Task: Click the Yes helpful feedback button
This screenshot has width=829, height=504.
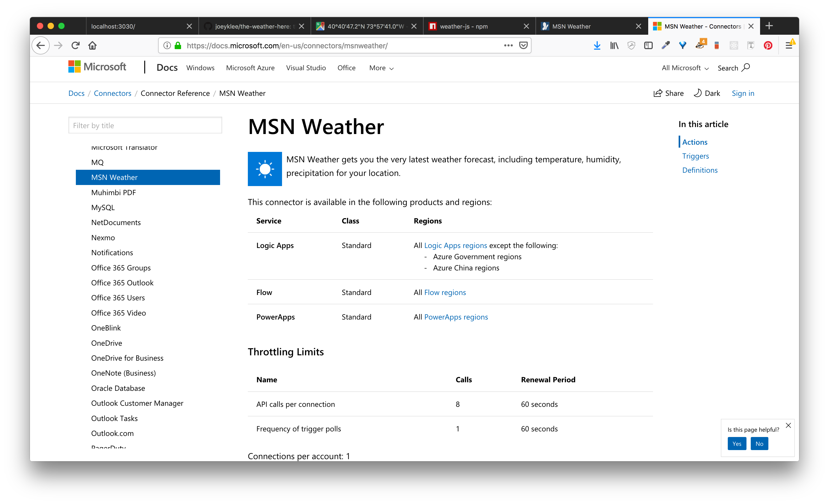Action: pos(737,443)
